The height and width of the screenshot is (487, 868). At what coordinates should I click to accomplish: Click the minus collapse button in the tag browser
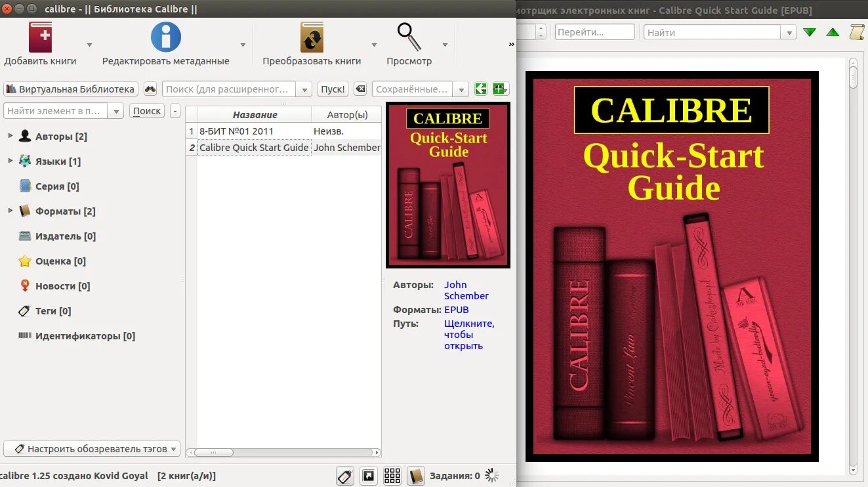pyautogui.click(x=175, y=111)
